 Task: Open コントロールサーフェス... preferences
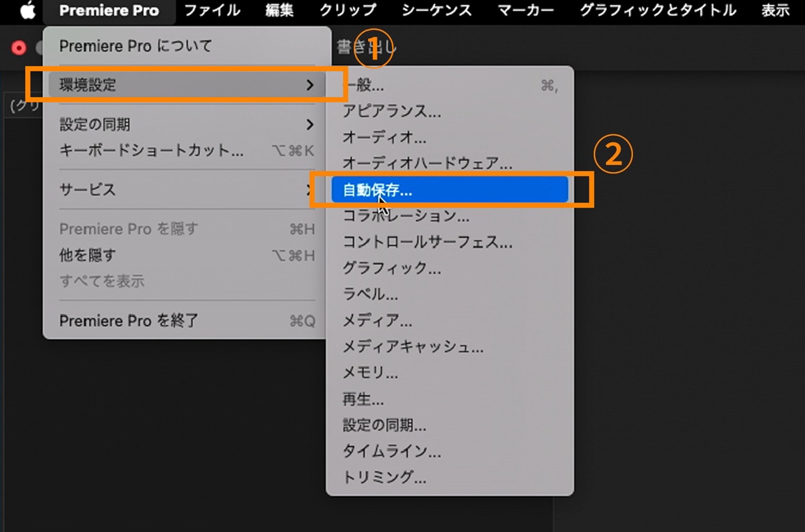tap(450, 243)
